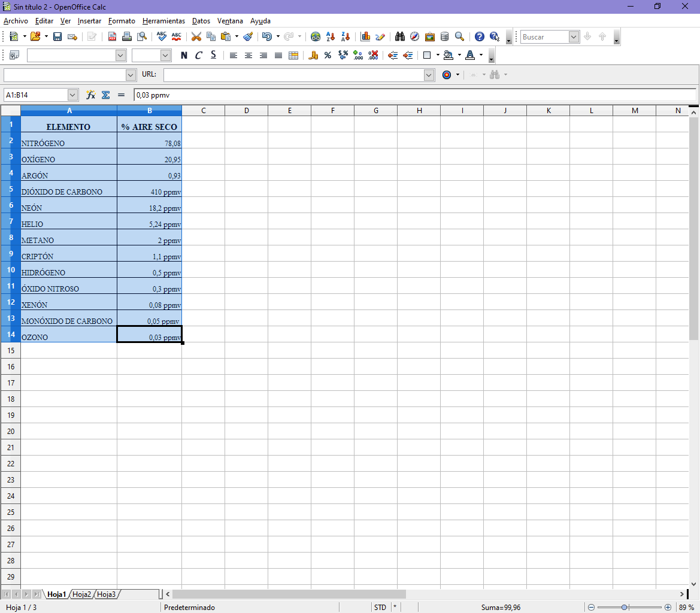
Task: Select cell A5 containing DIÓXIDO DE CARBONO
Action: pos(69,192)
